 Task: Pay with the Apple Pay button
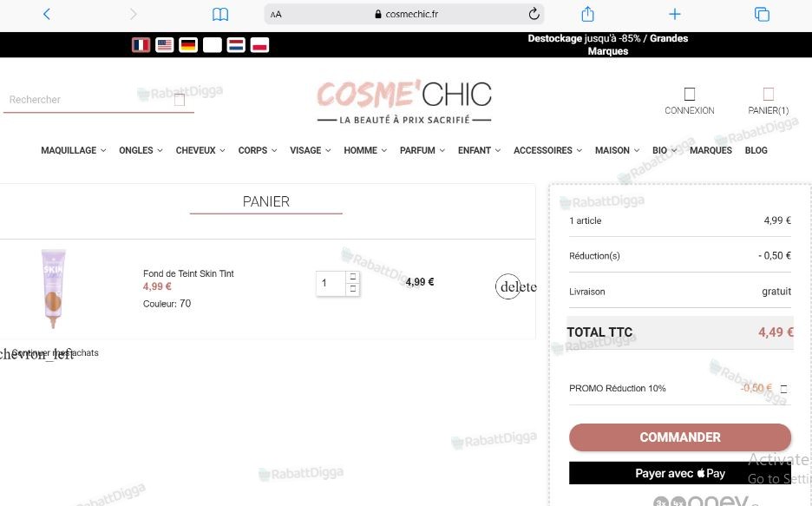pyautogui.click(x=680, y=473)
